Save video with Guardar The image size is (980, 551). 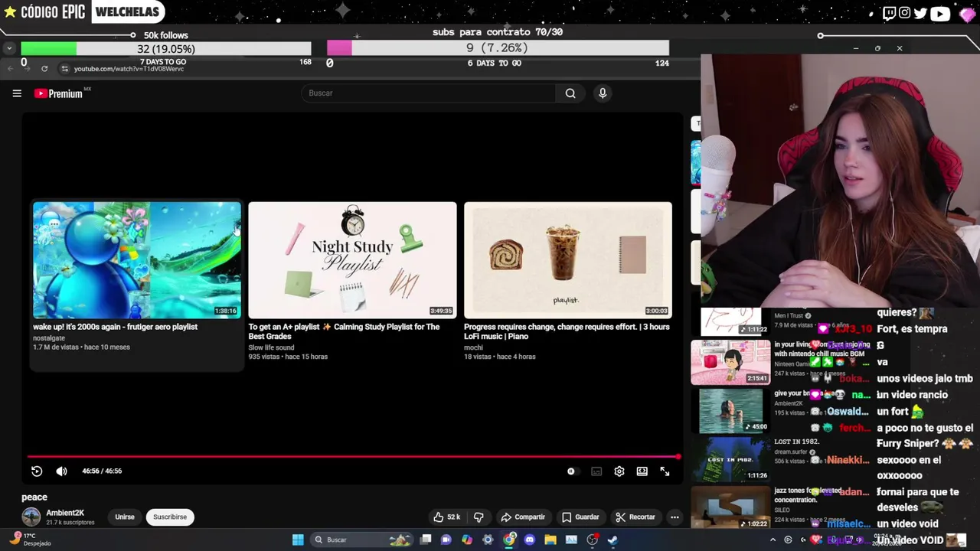tap(580, 517)
